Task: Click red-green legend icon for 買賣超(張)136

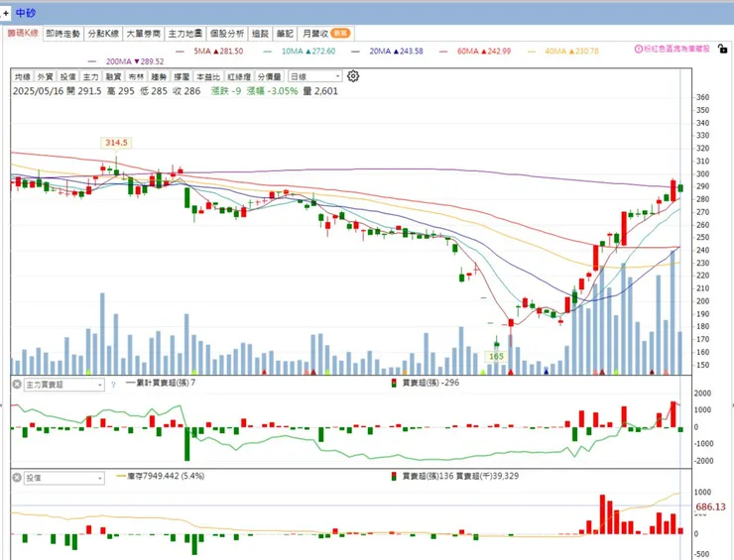Action: (x=394, y=477)
